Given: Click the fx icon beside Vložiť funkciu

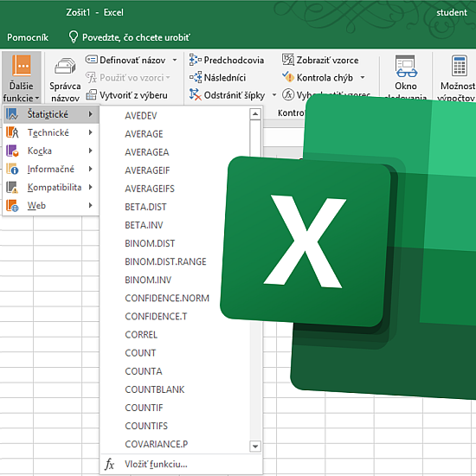Looking at the screenshot, I should (x=109, y=465).
